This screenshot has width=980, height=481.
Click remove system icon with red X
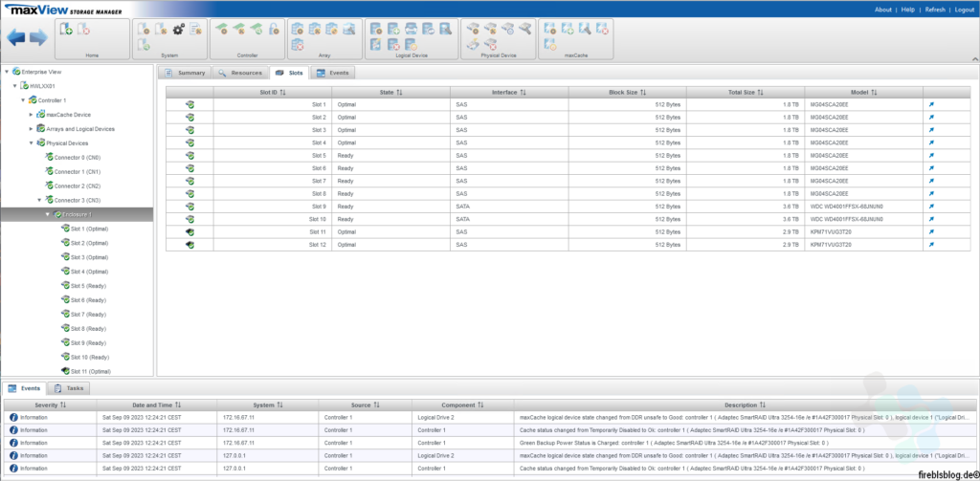coord(83,29)
